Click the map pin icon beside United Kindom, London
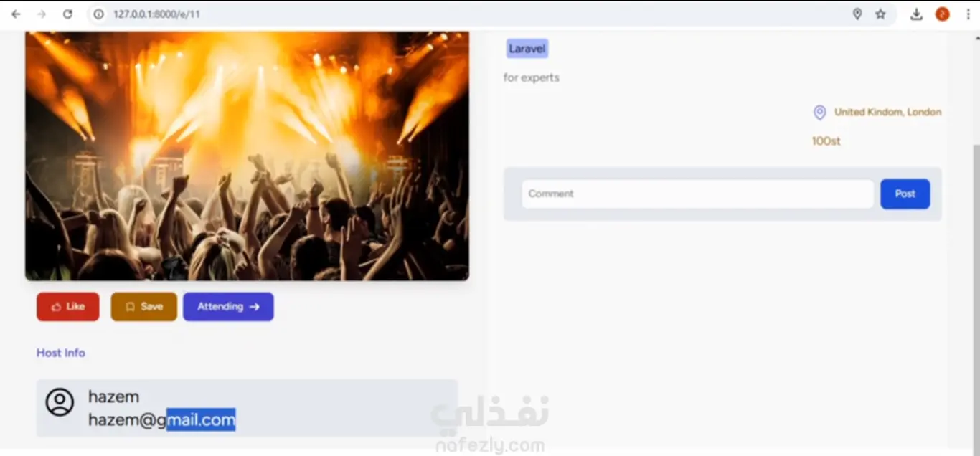 pyautogui.click(x=819, y=113)
